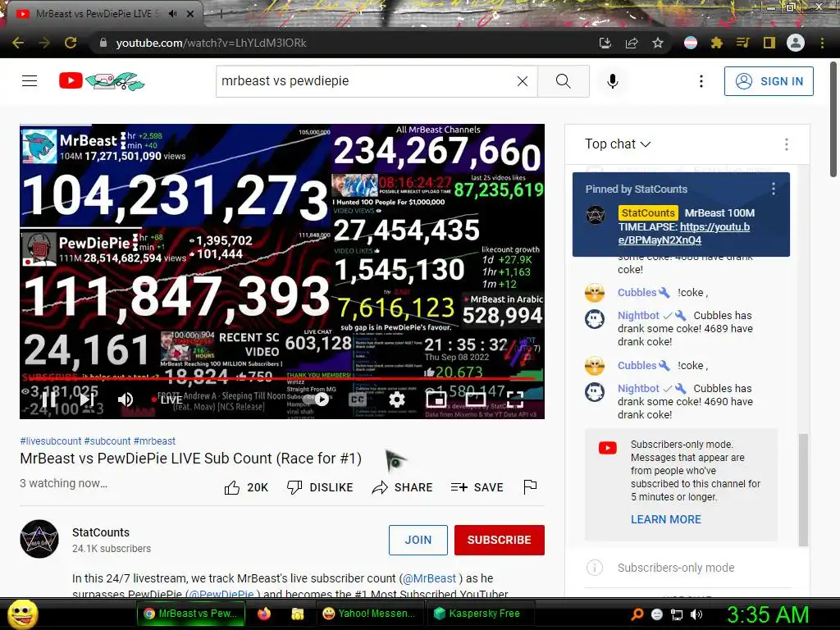Screen dimensions: 840x630
Task: SAVE video to playlist
Action: (x=477, y=487)
